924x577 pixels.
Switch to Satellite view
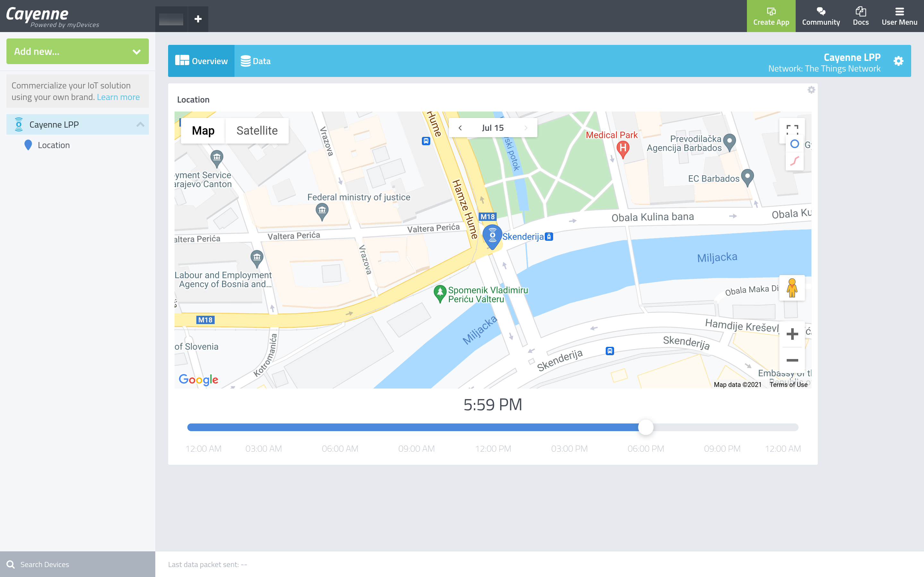pos(257,130)
